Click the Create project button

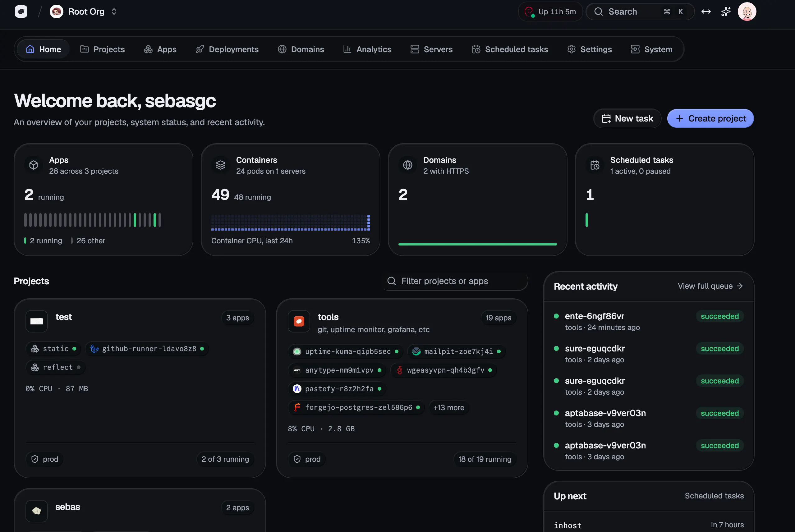pyautogui.click(x=710, y=118)
